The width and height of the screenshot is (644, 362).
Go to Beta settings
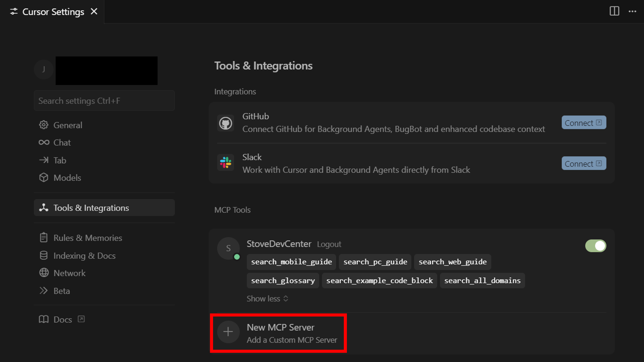pos(104,291)
